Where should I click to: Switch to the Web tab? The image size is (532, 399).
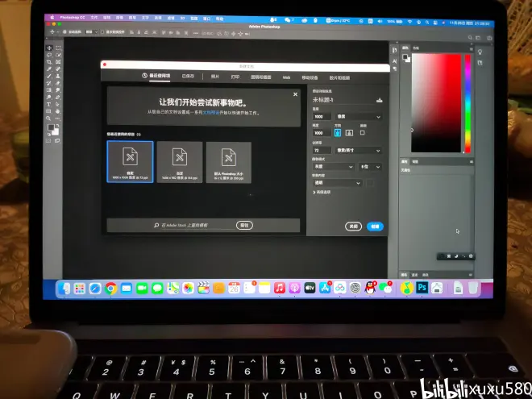point(286,77)
